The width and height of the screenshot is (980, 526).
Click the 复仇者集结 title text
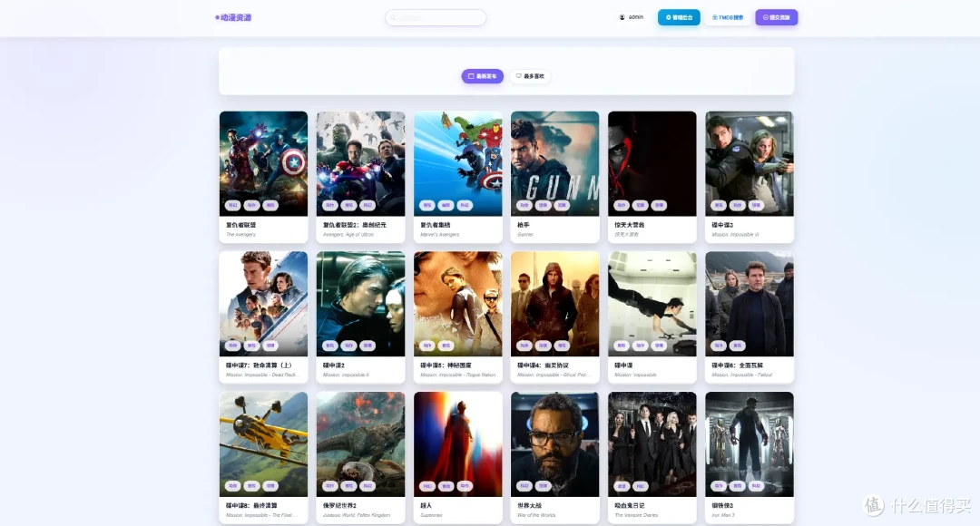point(435,225)
